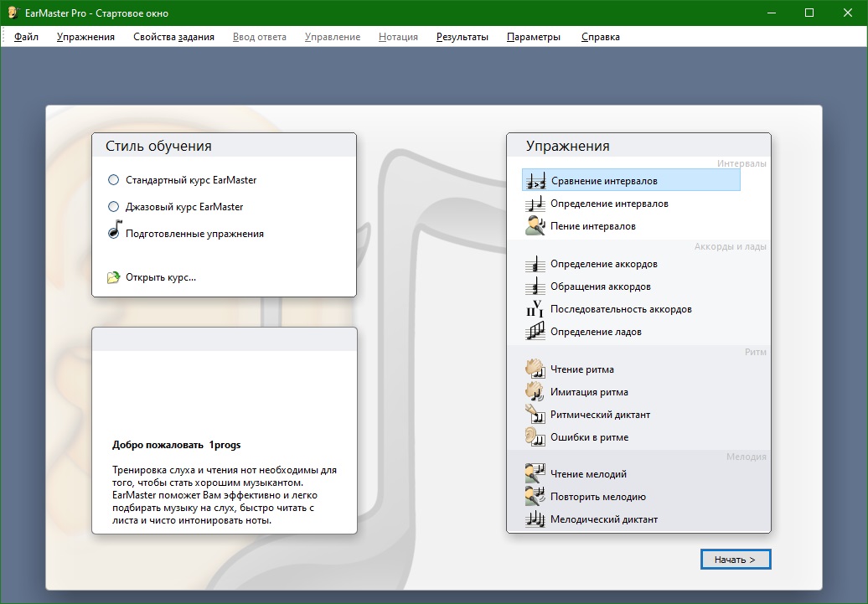The image size is (868, 604).
Task: Click the EarMaster app icon in title bar
Action: point(13,13)
